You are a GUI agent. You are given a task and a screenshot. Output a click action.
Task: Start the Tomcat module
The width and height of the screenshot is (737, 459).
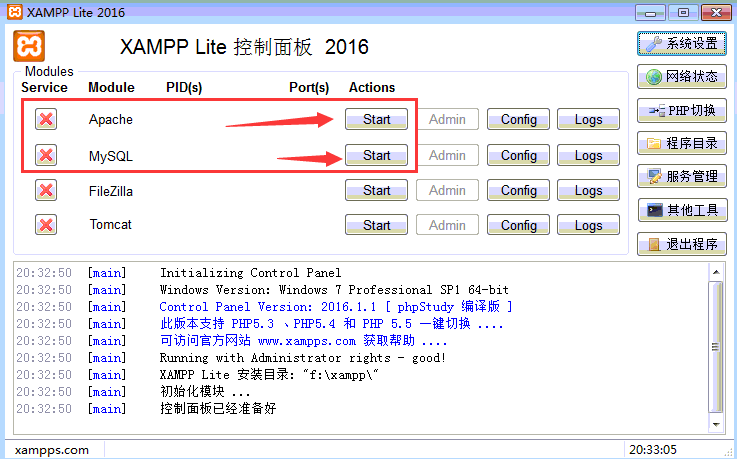tap(376, 225)
